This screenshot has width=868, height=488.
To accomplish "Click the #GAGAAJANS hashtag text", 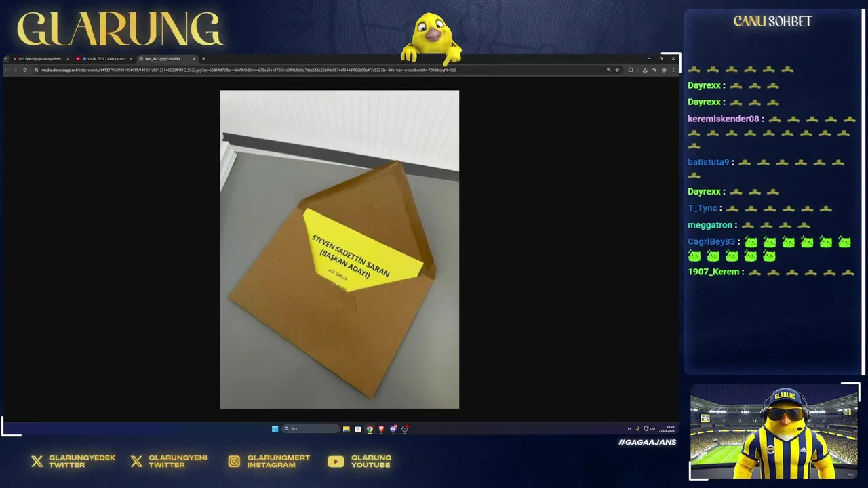I will point(647,442).
